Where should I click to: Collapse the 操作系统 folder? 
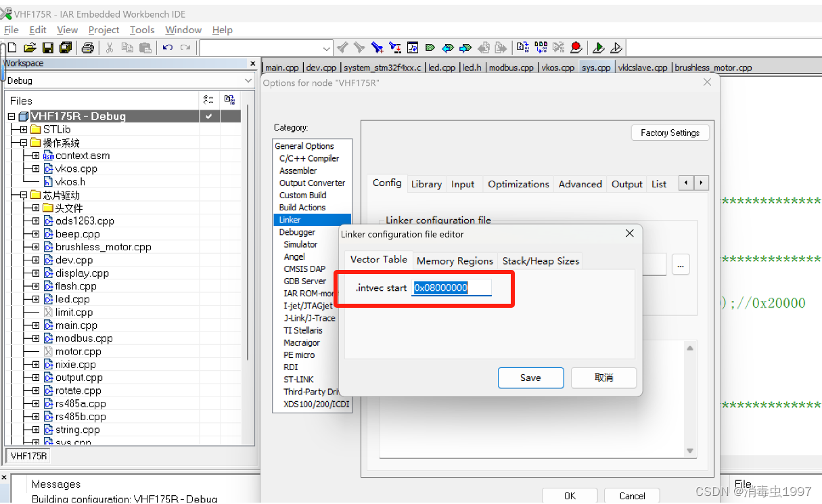pos(24,143)
